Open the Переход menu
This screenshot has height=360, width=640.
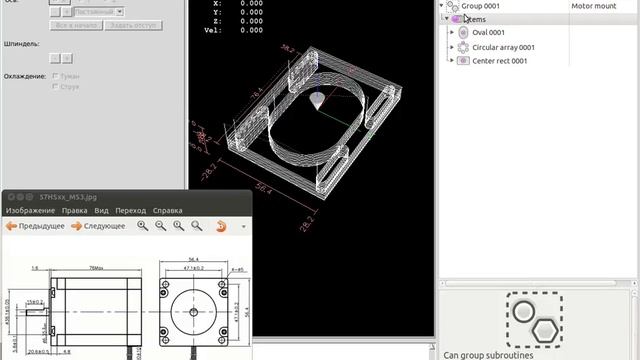(x=131, y=211)
